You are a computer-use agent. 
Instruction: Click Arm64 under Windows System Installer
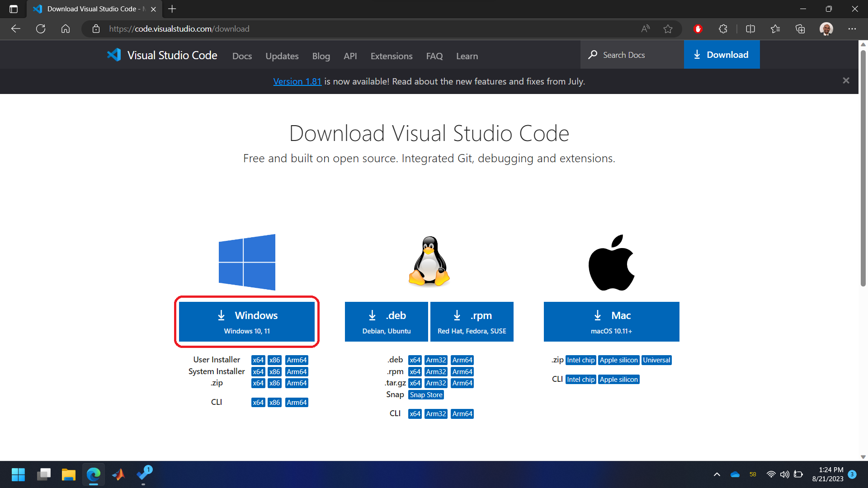pos(296,371)
